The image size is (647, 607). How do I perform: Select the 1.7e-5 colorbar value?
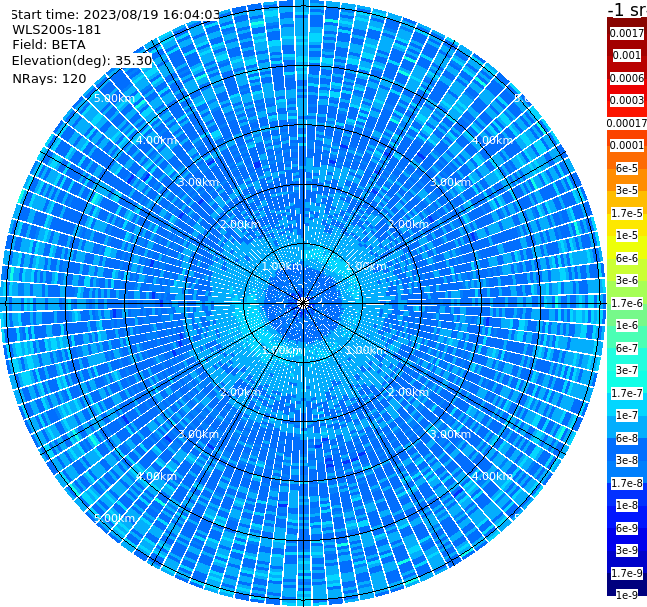pos(627,213)
